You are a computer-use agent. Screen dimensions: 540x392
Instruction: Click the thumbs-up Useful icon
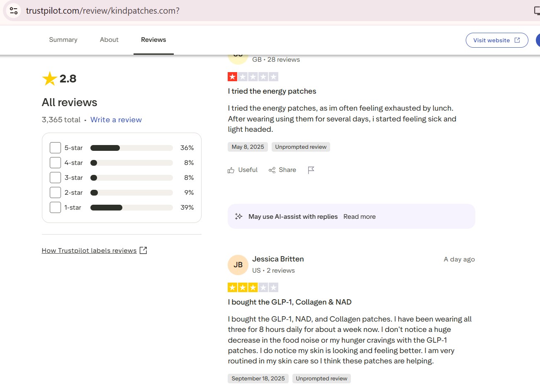[x=231, y=170]
